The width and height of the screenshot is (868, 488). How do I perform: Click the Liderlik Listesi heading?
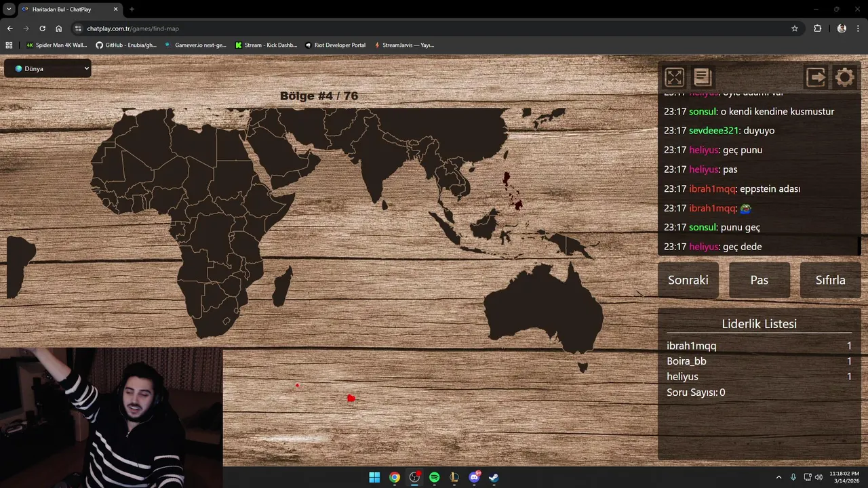click(759, 324)
